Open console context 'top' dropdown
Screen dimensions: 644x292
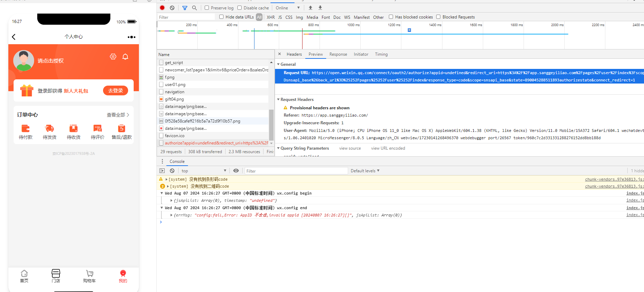point(204,171)
